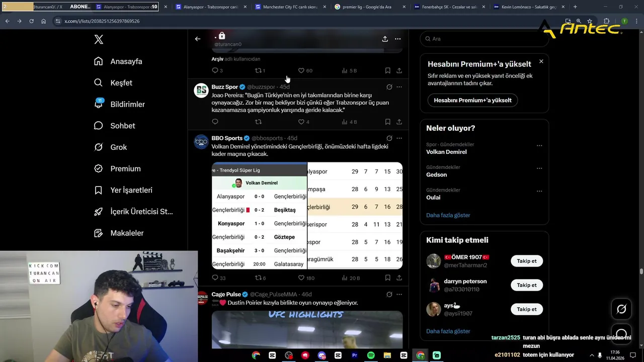Follow darryn peterson with Takip et
The image size is (644, 362).
click(x=527, y=285)
